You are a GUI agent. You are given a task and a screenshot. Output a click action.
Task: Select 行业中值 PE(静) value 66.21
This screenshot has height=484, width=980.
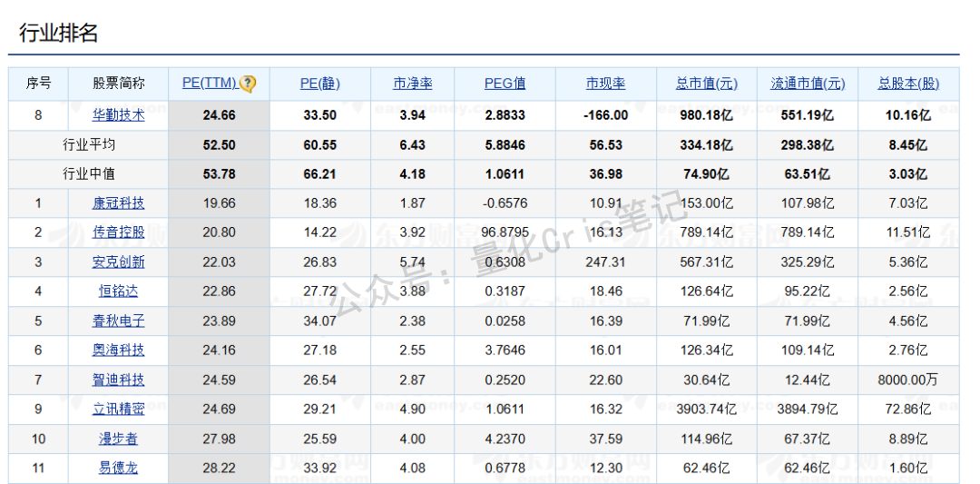tap(320, 173)
